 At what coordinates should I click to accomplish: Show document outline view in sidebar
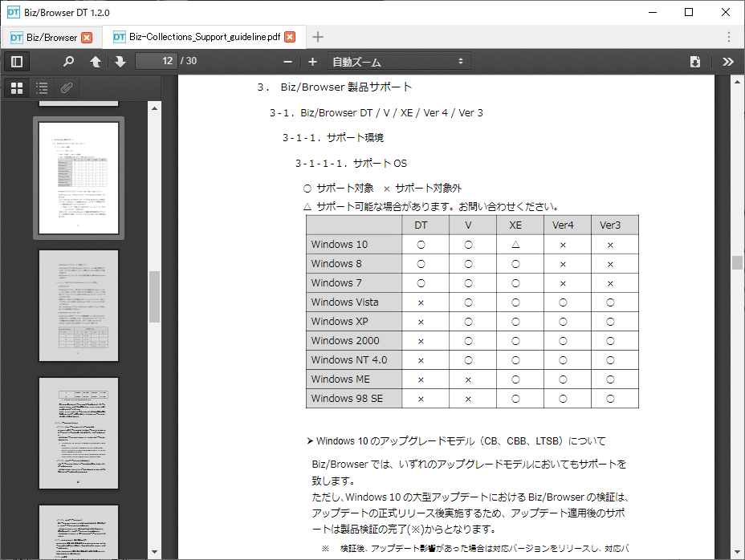coord(42,88)
